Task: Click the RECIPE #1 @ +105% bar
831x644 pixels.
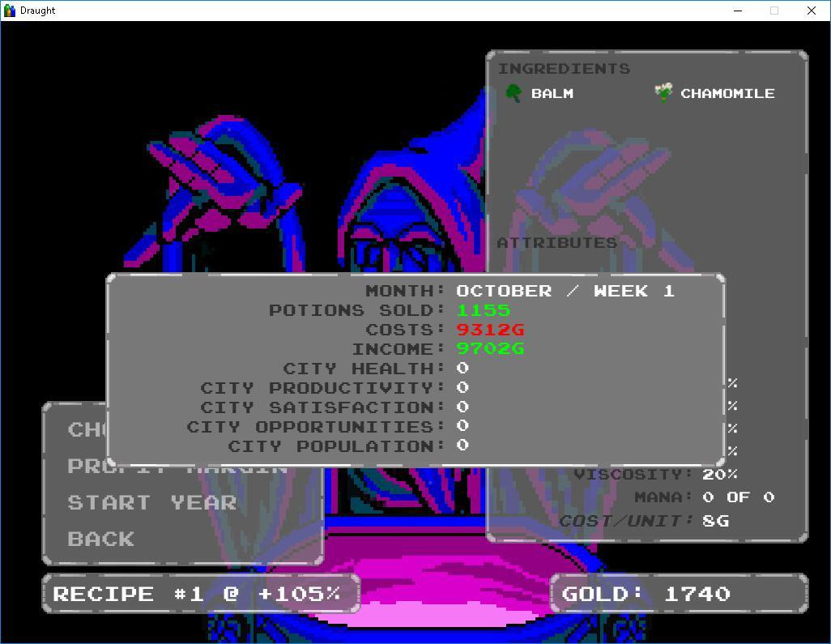Action: [x=202, y=594]
